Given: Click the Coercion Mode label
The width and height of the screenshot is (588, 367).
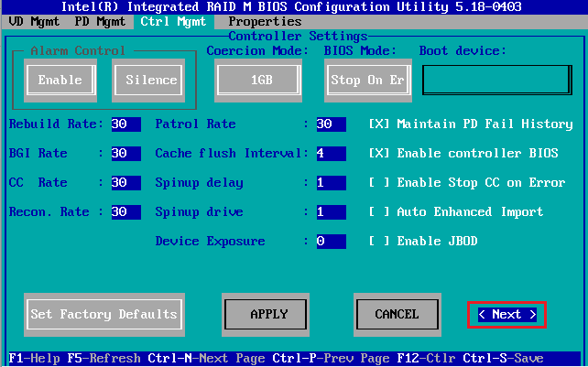Looking at the screenshot, I should pyautogui.click(x=257, y=50).
